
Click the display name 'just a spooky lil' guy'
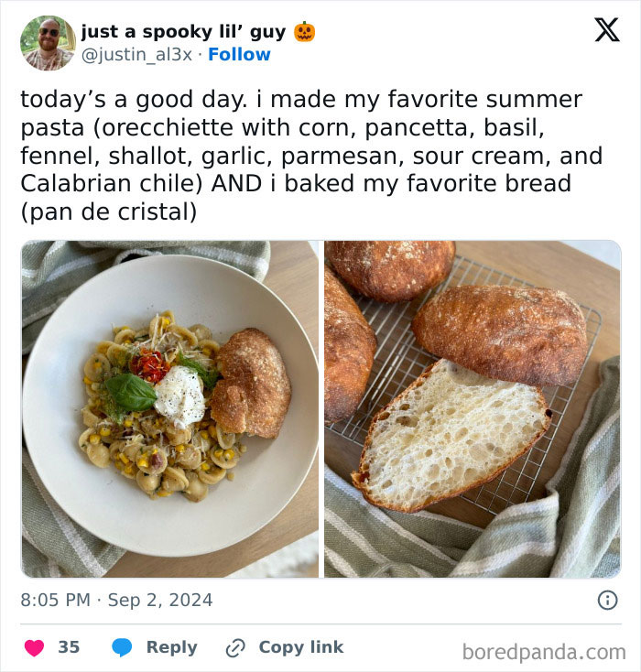(x=183, y=32)
